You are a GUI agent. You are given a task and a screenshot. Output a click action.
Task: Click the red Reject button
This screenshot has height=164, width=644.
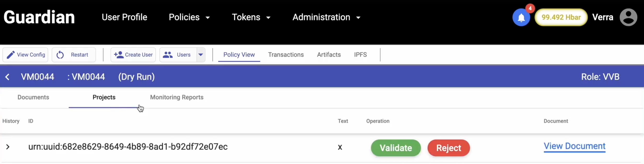pos(448,148)
